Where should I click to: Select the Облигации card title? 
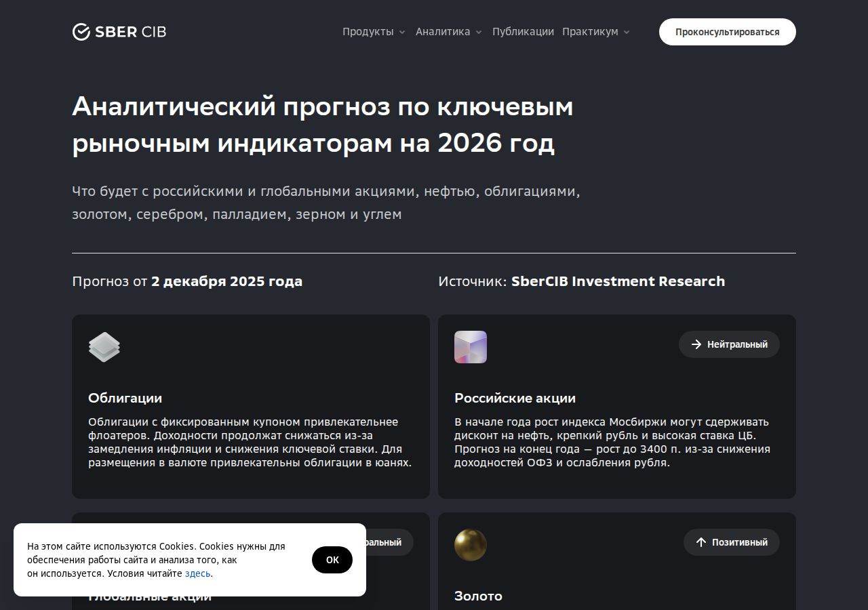[x=125, y=398]
